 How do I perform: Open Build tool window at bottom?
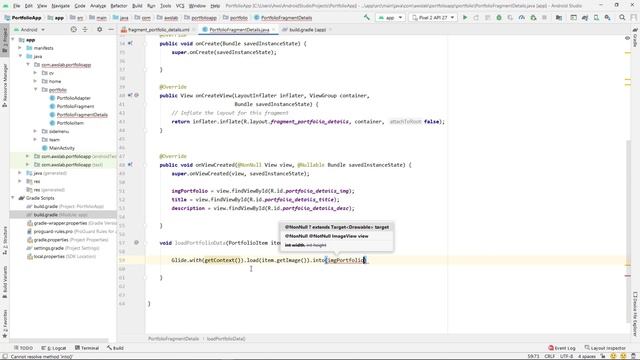coord(116,348)
